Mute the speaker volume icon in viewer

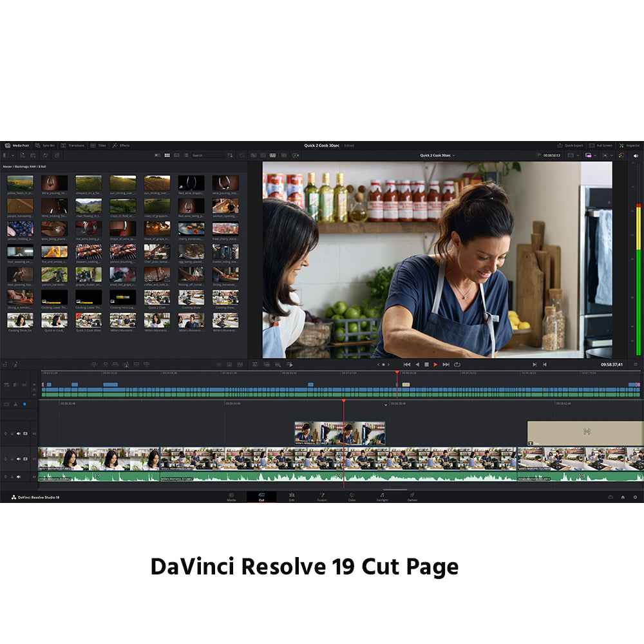[636, 155]
